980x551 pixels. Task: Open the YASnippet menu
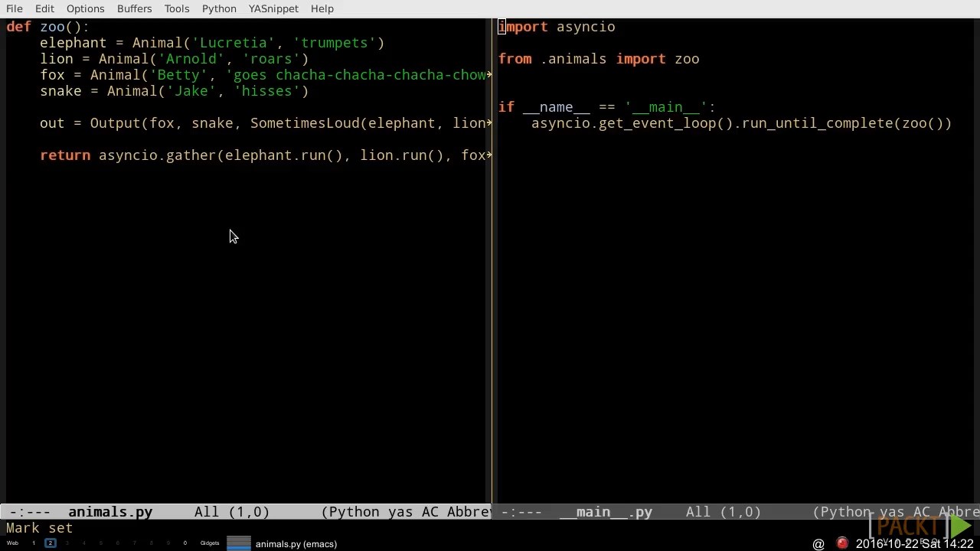pyautogui.click(x=273, y=8)
